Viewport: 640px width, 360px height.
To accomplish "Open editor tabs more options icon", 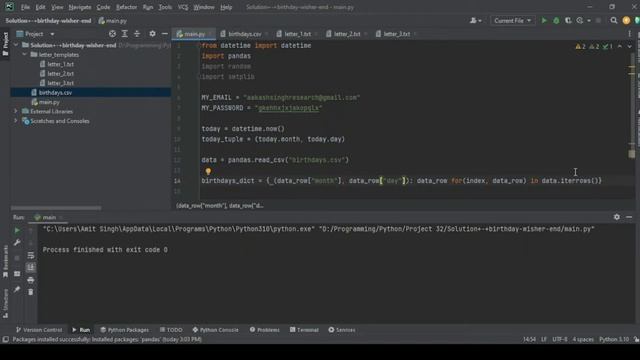I will 629,34.
